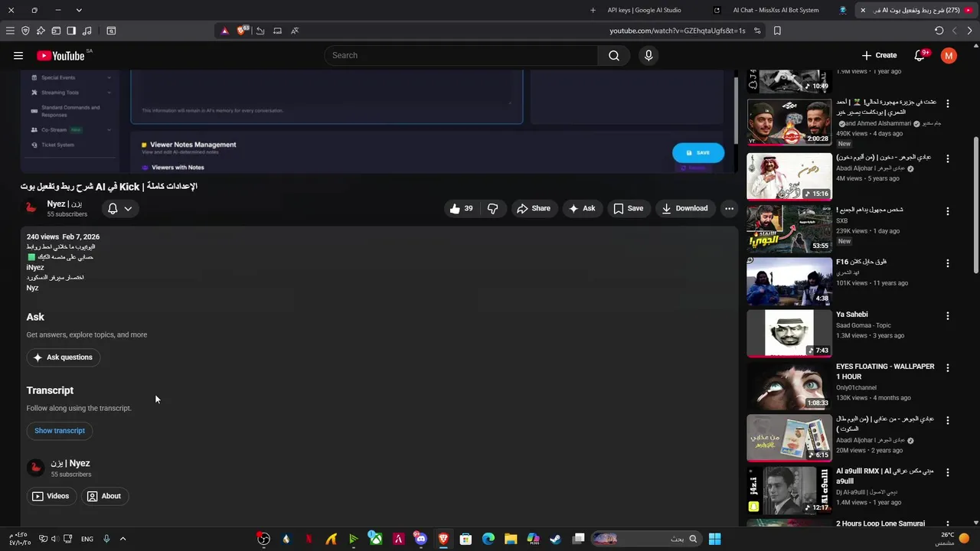980x551 pixels.
Task: Click the '240 views Feb 7, 2026' text
Action: (x=63, y=236)
